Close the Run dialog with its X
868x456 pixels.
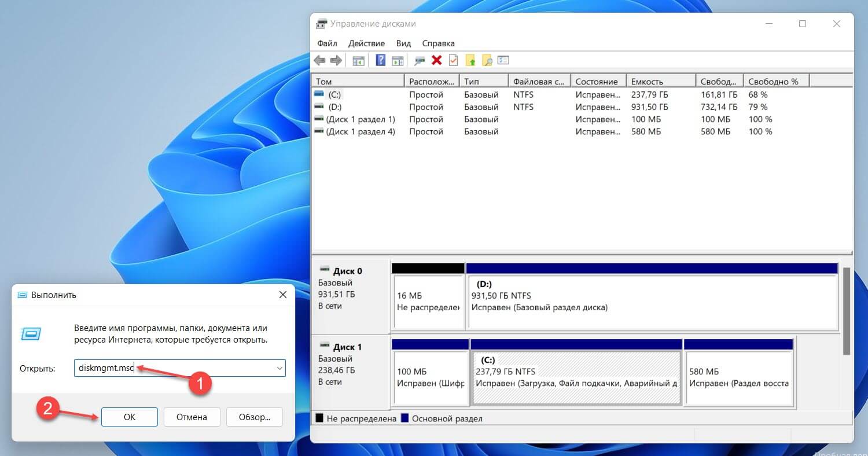[282, 295]
